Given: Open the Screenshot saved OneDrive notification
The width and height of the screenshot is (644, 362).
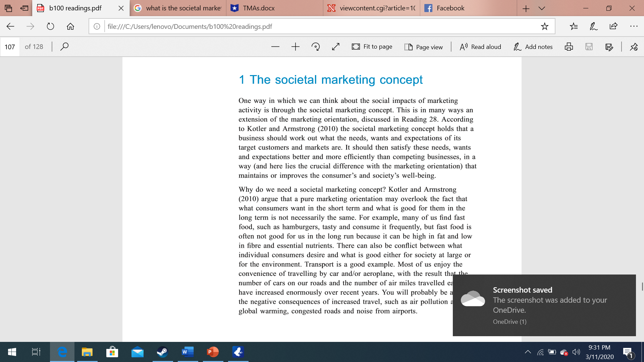Looking at the screenshot, I should pos(544,305).
